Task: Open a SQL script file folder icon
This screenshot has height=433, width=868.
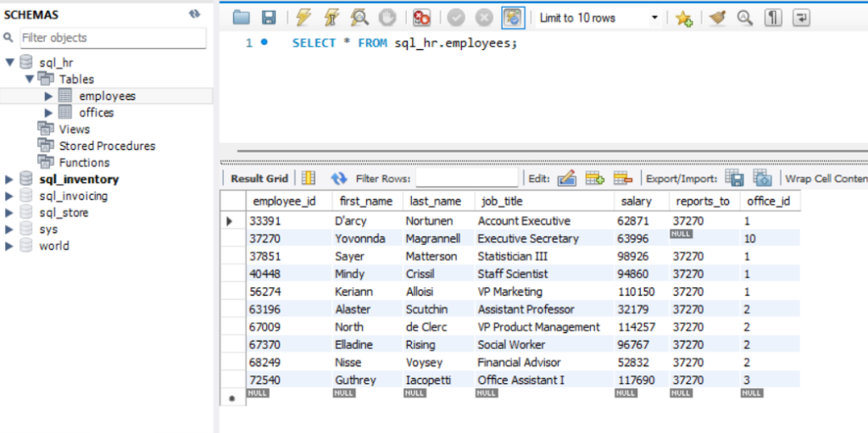Action: coord(242,18)
